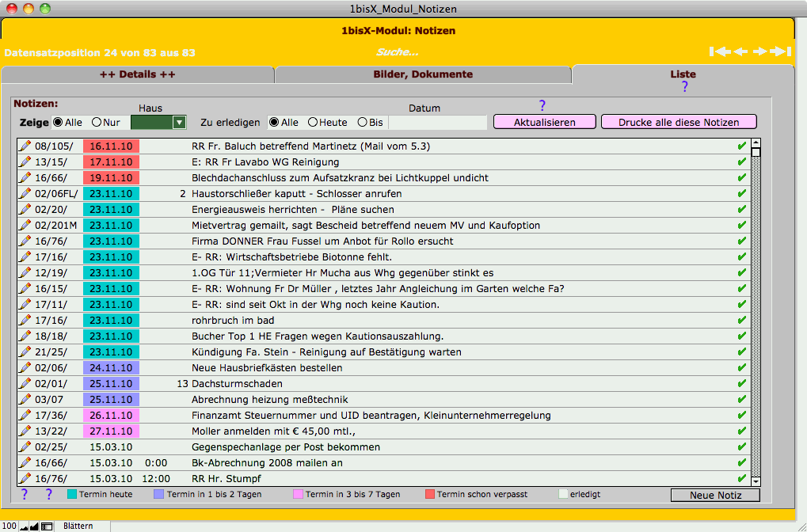Click 'Drucke alle diese Notizen' button
807x532 pixels.
pyautogui.click(x=679, y=122)
